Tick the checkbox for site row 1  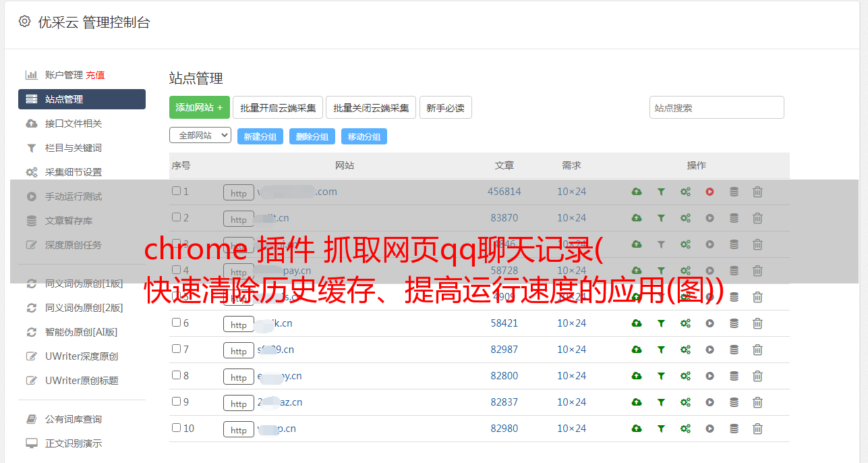[x=176, y=191]
